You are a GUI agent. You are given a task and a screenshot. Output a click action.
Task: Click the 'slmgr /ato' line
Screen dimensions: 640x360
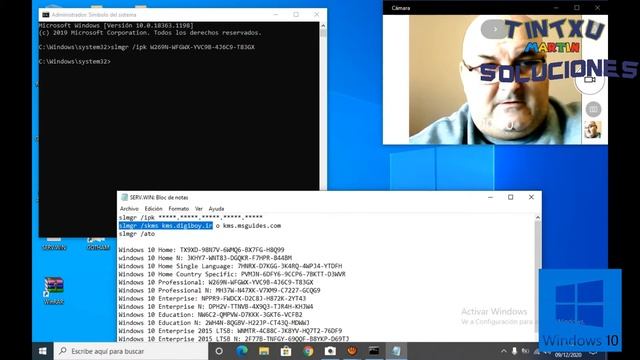point(137,234)
